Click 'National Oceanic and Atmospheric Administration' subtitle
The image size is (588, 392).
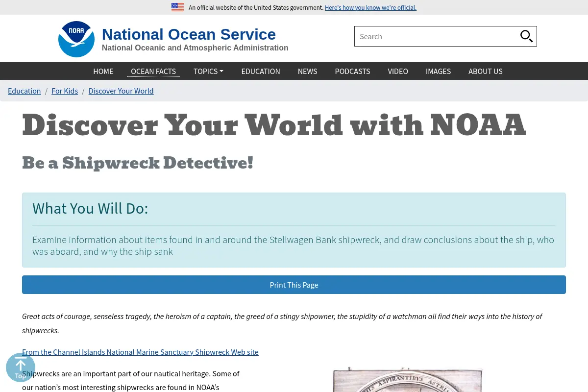[x=195, y=48]
